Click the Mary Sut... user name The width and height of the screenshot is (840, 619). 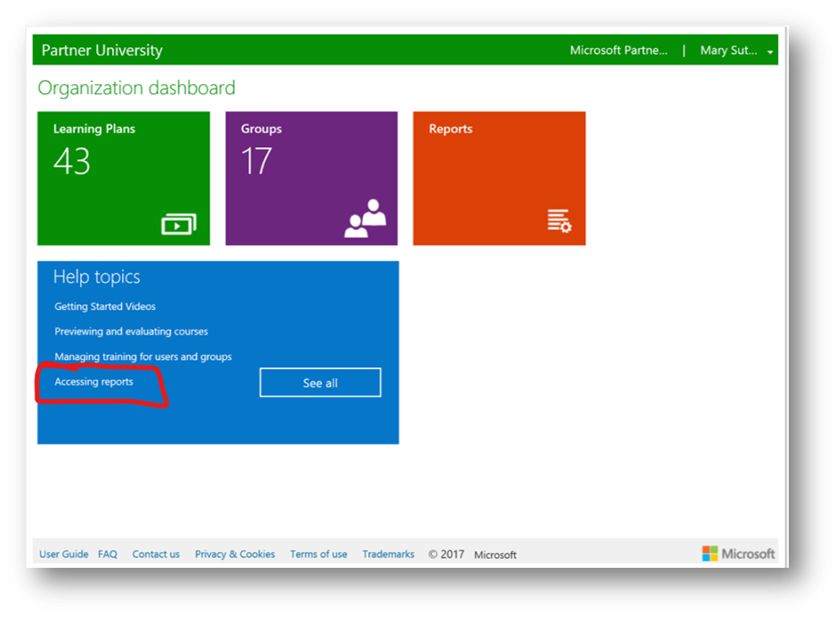(728, 50)
